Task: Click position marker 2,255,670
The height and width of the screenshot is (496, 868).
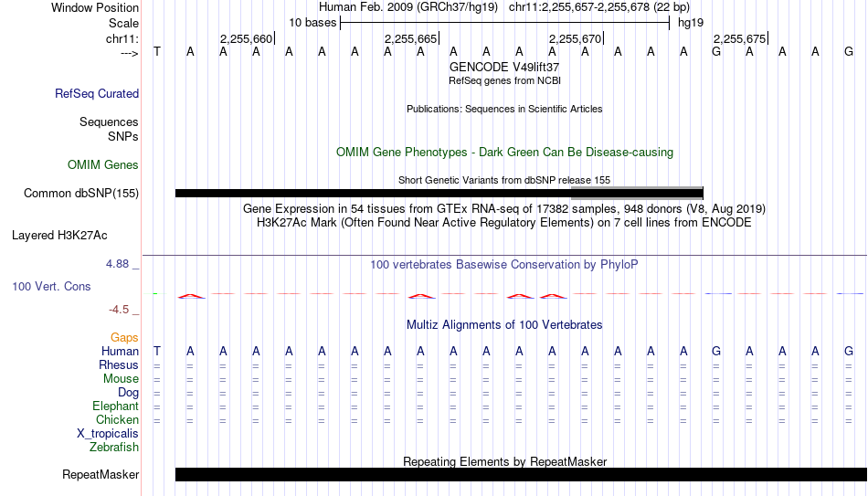Action: click(576, 38)
